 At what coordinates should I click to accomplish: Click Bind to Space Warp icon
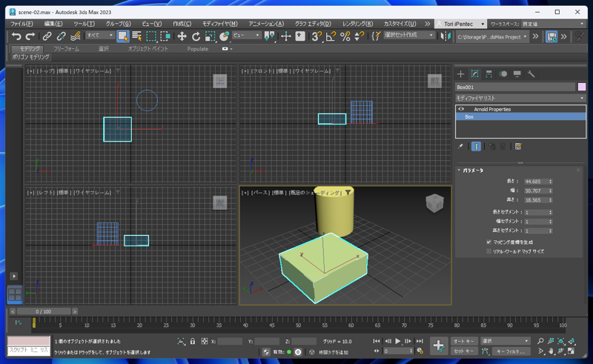[76, 36]
